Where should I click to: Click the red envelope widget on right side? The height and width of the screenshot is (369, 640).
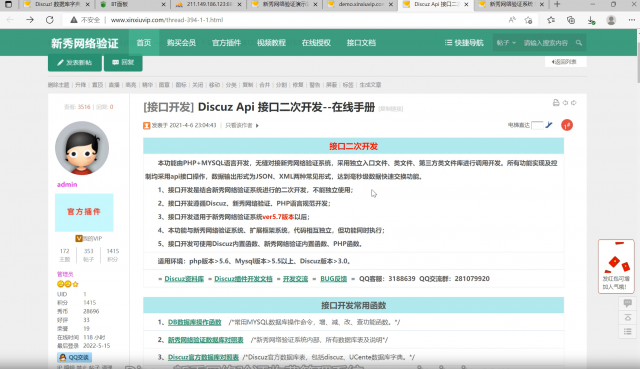click(x=616, y=266)
